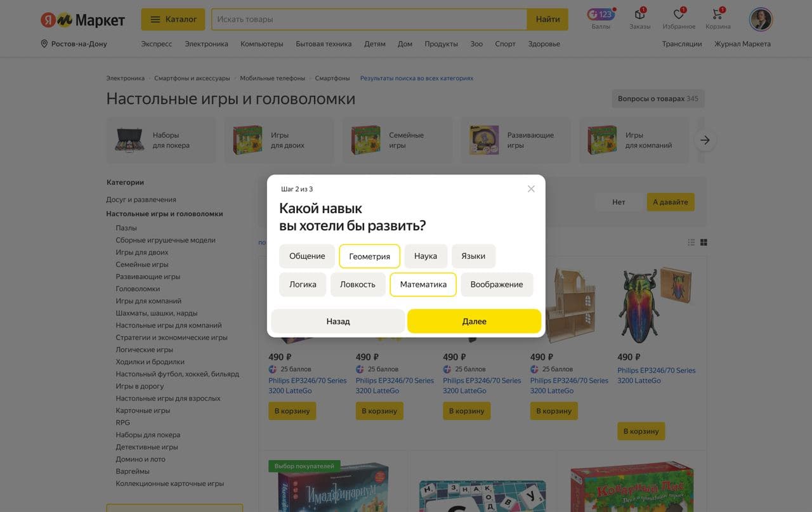812x512 pixels.
Task: Click the Назад button in dialog
Action: tap(338, 321)
